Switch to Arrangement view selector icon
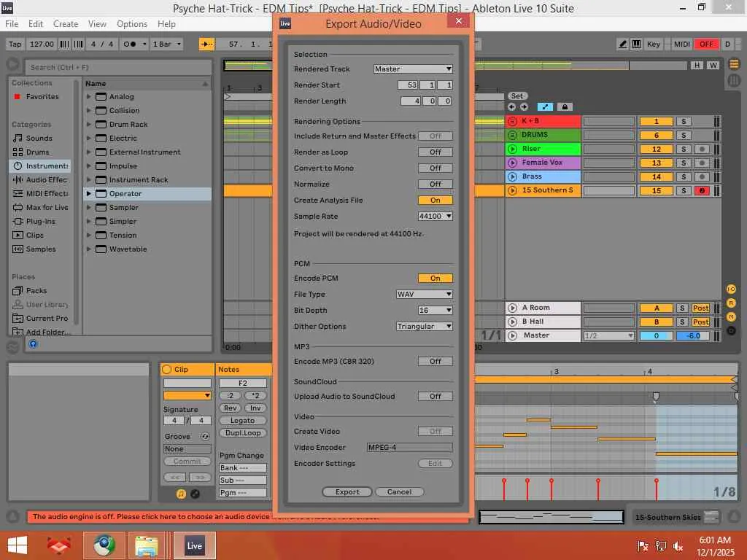 (x=734, y=64)
